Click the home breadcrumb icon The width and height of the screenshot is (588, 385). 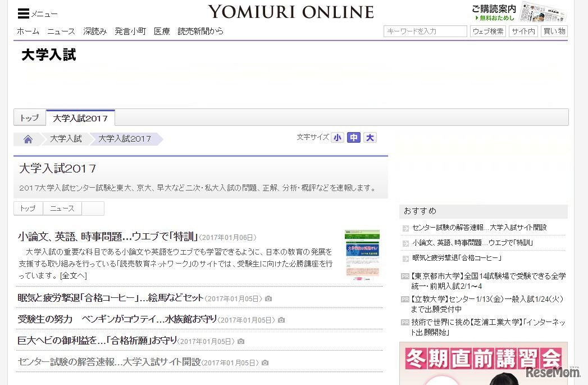click(x=28, y=139)
